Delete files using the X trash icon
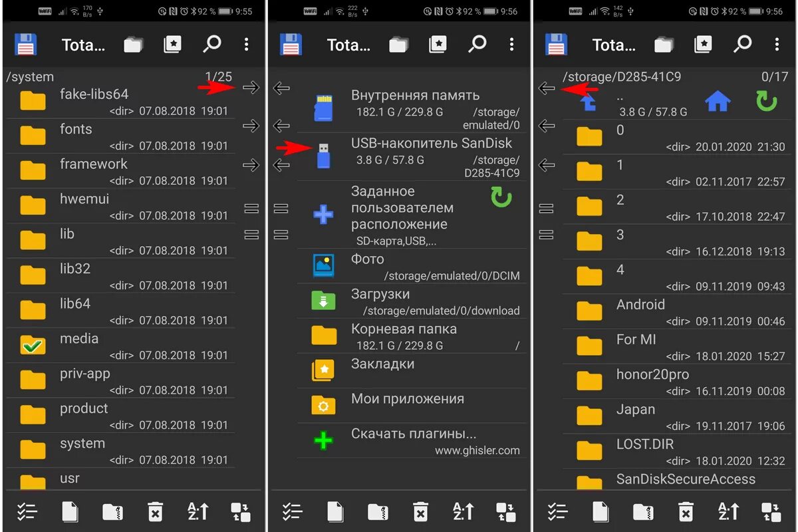The height and width of the screenshot is (532, 798). pyautogui.click(x=155, y=511)
